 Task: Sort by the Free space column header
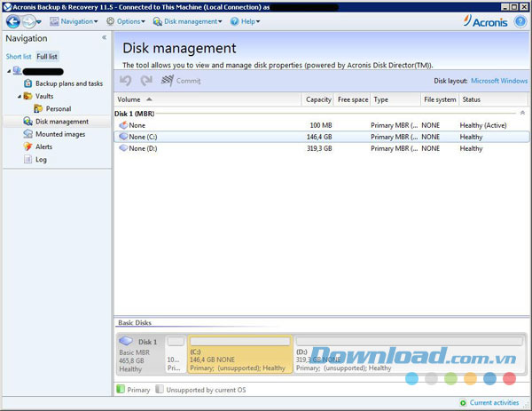click(353, 99)
